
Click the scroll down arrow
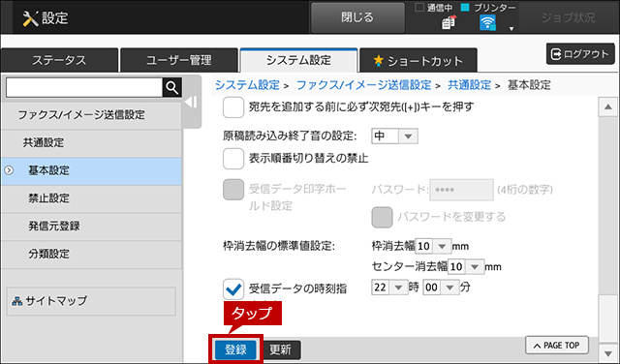pyautogui.click(x=607, y=352)
